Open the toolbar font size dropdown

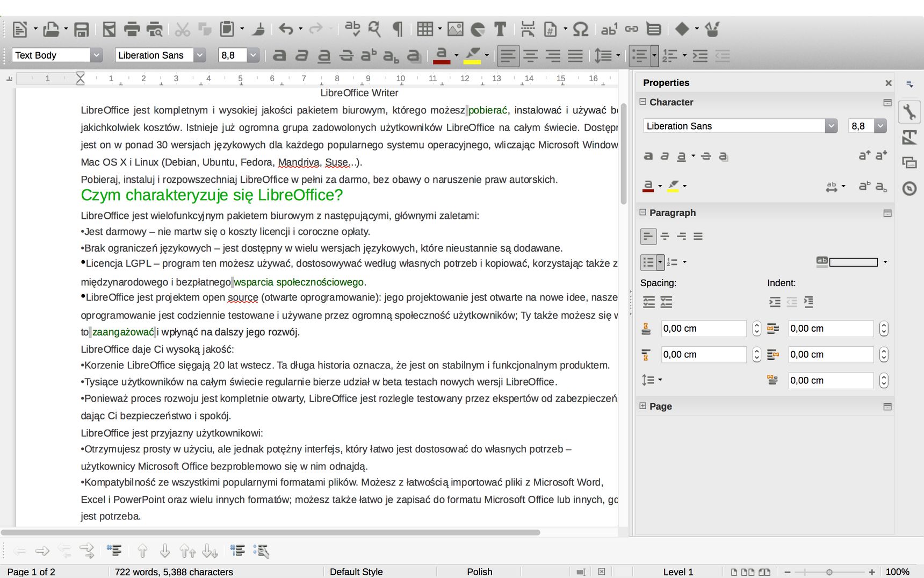(253, 55)
